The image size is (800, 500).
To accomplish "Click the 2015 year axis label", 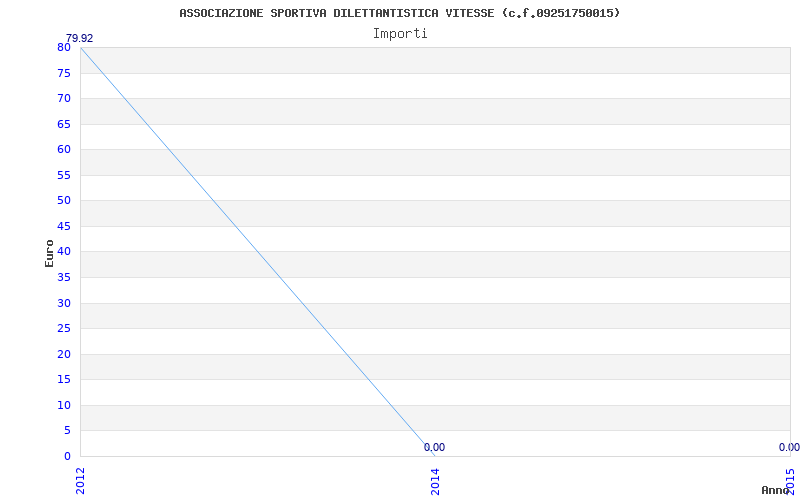I will [x=790, y=481].
